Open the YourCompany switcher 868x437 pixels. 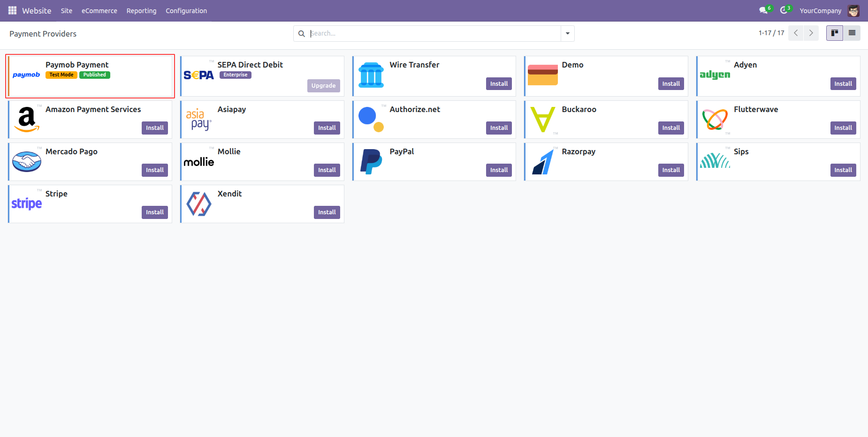tap(821, 11)
